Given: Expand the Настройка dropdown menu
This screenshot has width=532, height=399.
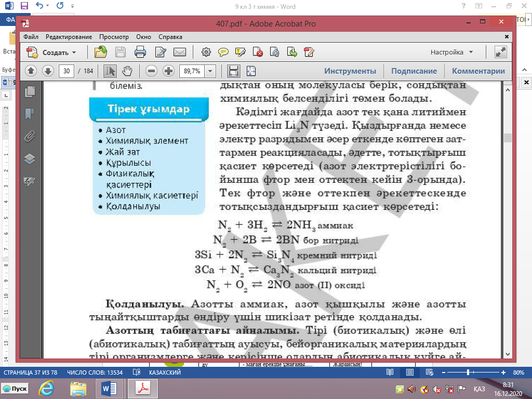Looking at the screenshot, I should pos(471,52).
